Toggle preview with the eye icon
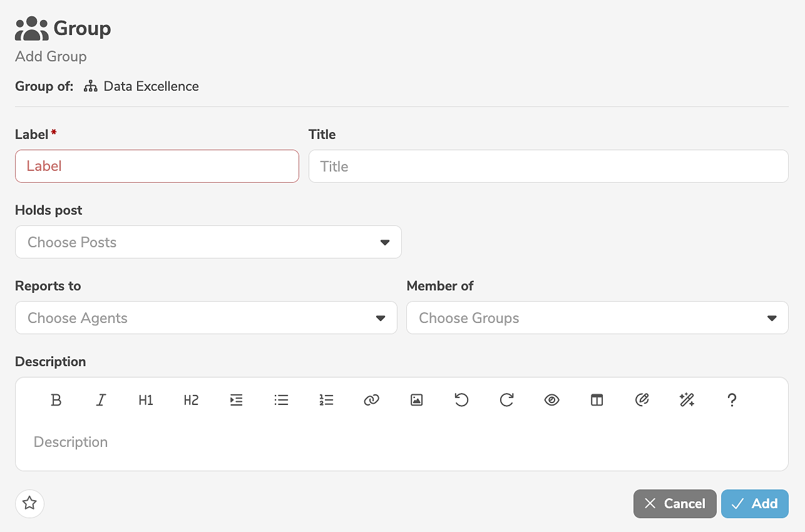Screen dimensions: 805x532 [551, 400]
